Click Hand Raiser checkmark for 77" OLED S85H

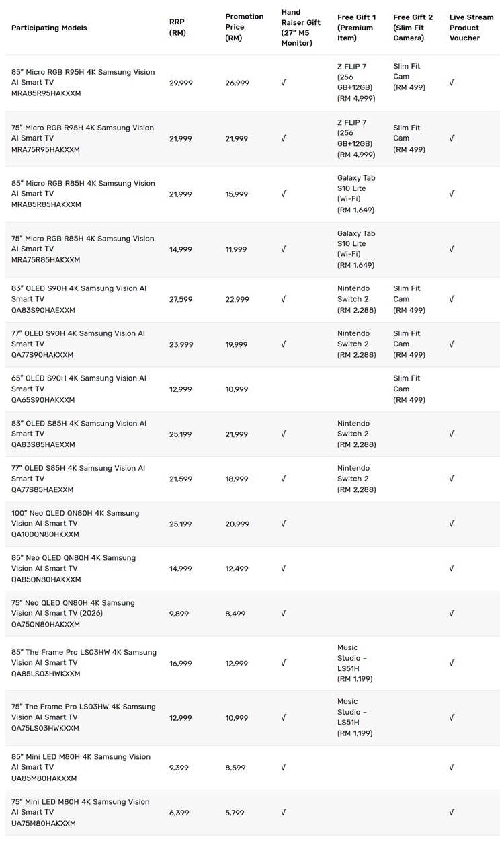(x=284, y=479)
